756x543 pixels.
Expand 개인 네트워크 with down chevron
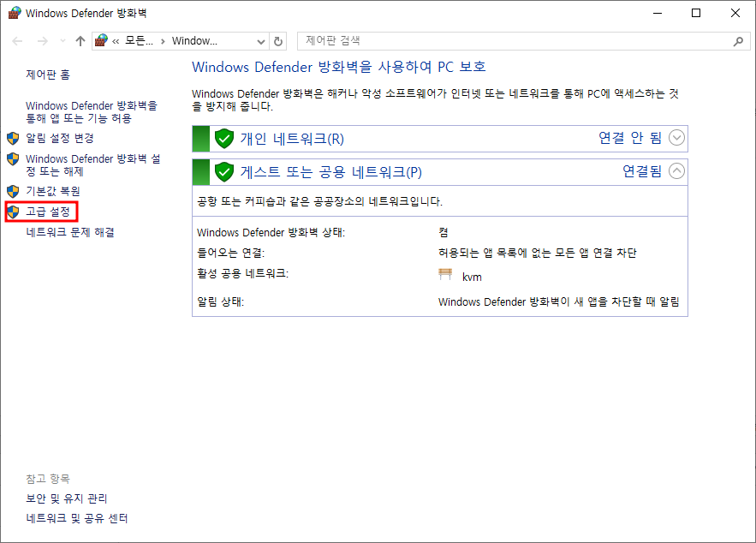[x=677, y=138]
